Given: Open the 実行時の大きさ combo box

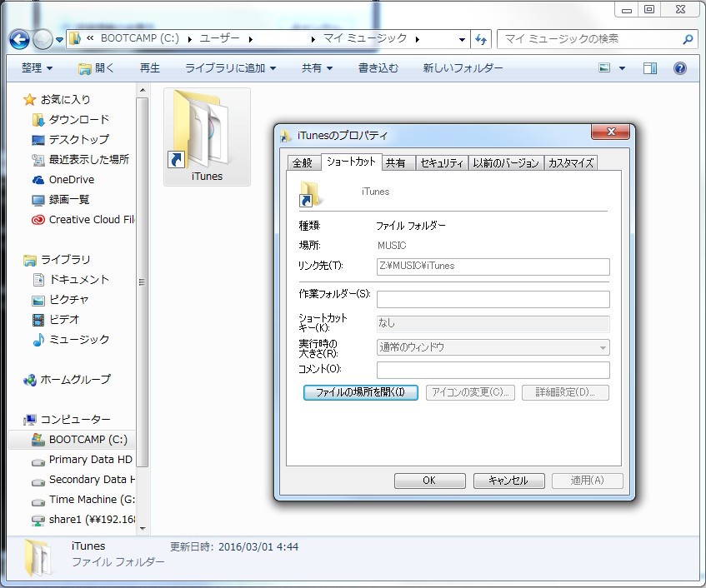Looking at the screenshot, I should coord(493,347).
